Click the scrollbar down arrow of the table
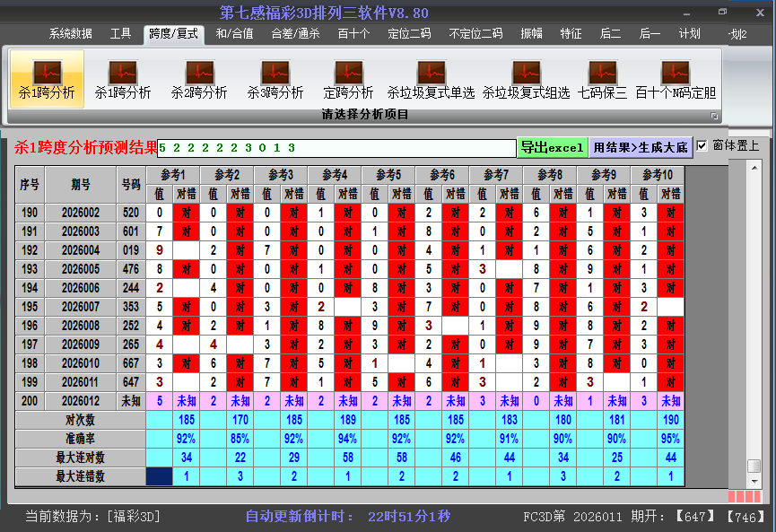 tap(754, 481)
